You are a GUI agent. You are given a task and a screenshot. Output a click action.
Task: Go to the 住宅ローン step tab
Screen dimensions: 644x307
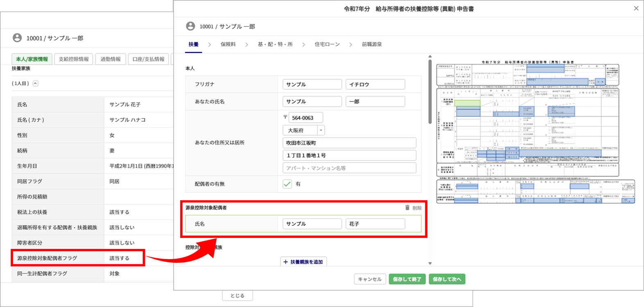tap(327, 44)
